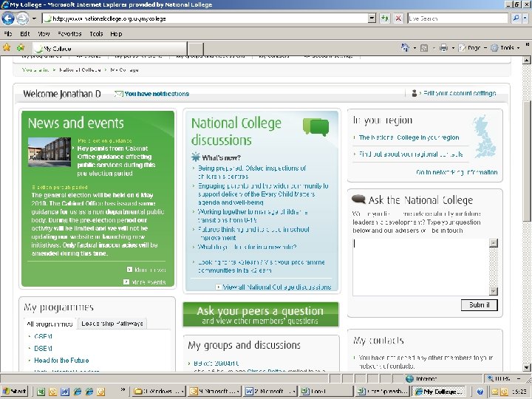Open Key points from Cabinet Office guidance
532x399 pixels.
point(116,161)
